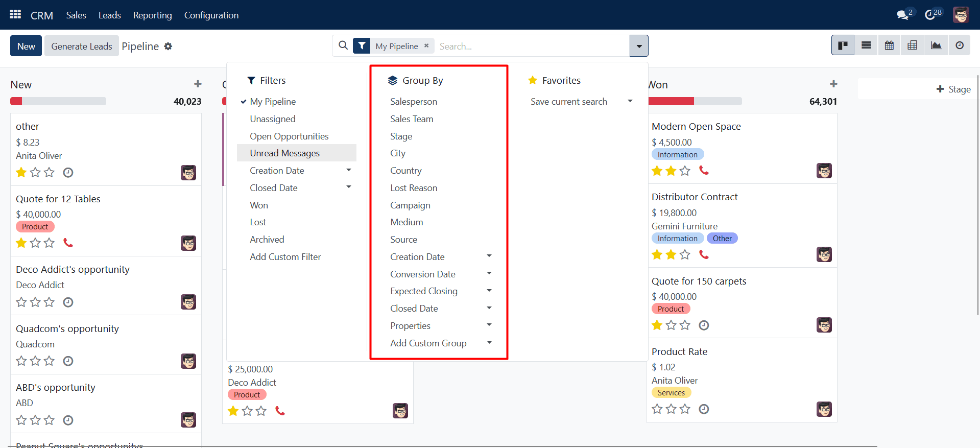Click phone icon on Modern Open Space card
Viewport: 980px width, 448px height.
(704, 171)
